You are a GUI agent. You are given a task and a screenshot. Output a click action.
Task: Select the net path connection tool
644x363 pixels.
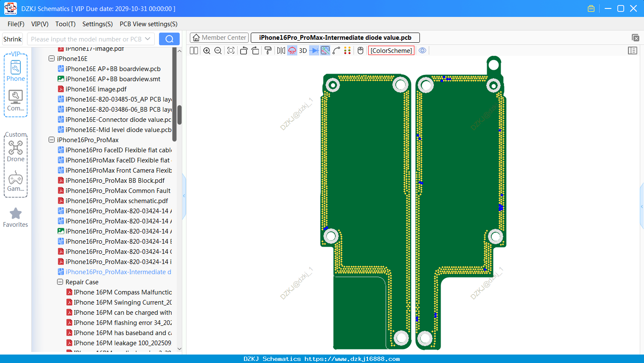click(336, 51)
